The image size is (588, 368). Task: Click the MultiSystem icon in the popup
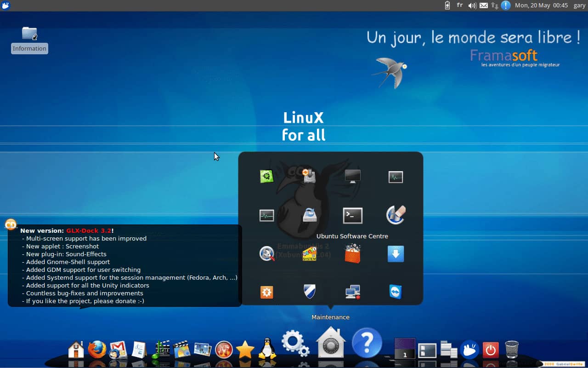click(x=310, y=254)
